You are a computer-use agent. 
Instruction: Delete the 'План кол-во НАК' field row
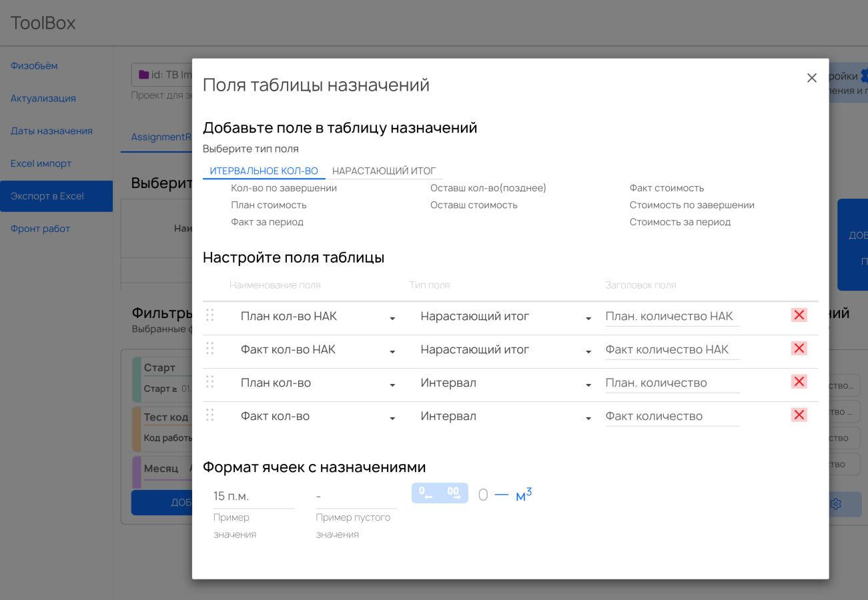(x=799, y=315)
